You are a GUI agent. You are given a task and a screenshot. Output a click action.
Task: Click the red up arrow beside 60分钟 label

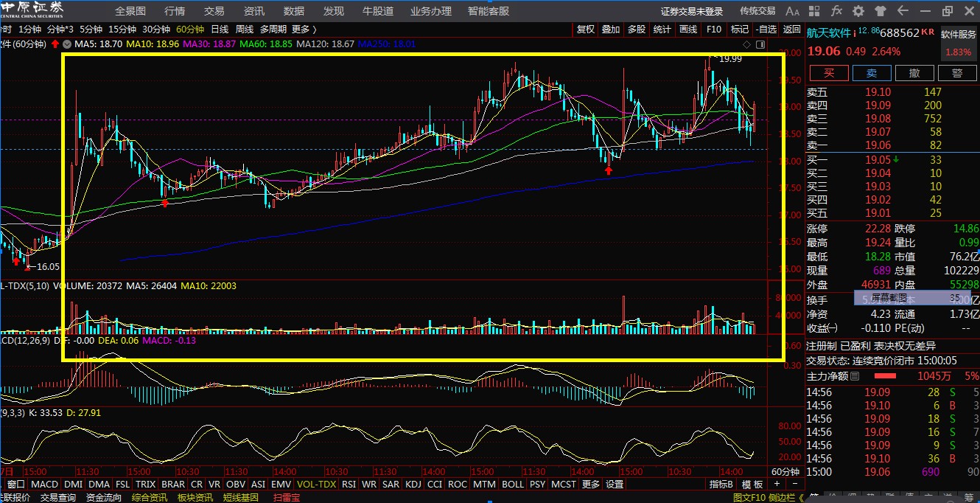(55, 44)
